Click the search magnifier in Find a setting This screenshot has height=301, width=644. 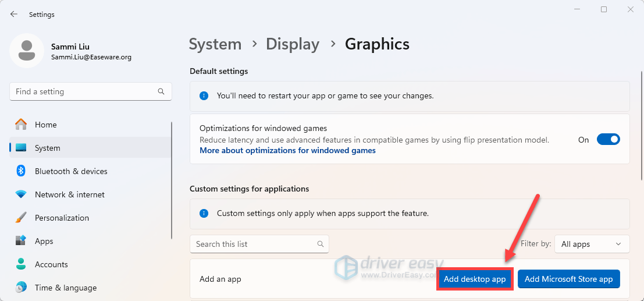click(161, 91)
